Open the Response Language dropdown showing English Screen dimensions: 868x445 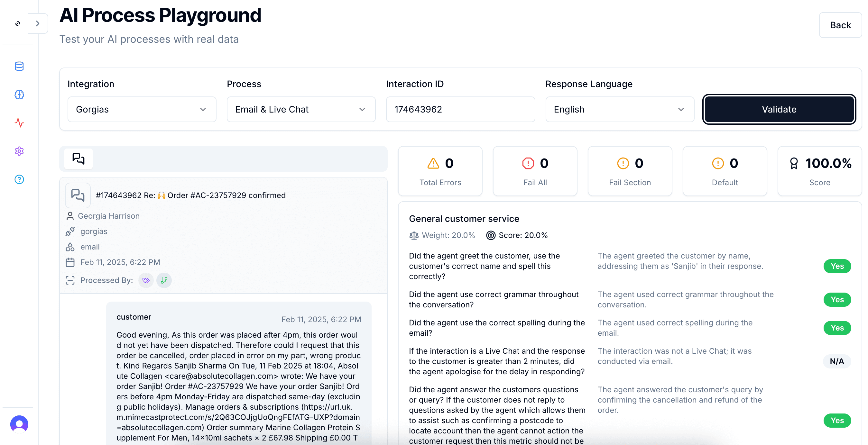619,109
